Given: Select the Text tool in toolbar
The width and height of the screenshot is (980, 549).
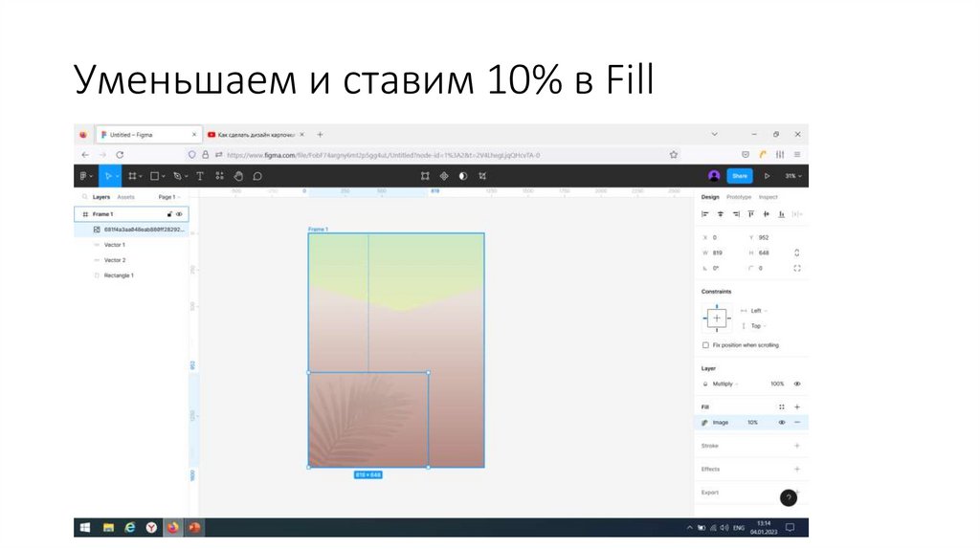Looking at the screenshot, I should click(200, 176).
